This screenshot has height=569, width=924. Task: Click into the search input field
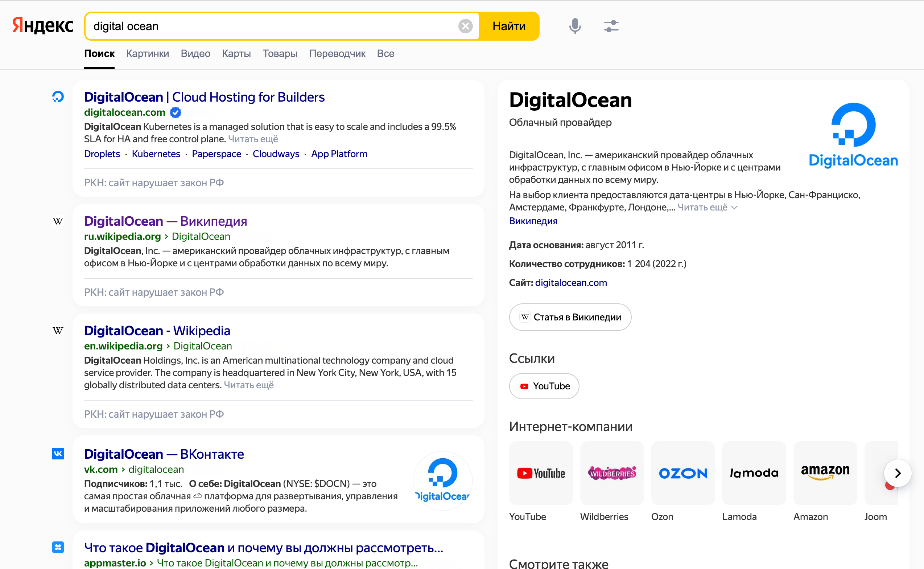(271, 26)
